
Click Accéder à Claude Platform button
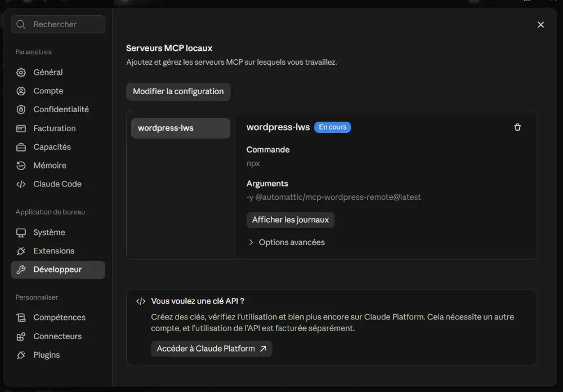click(212, 349)
